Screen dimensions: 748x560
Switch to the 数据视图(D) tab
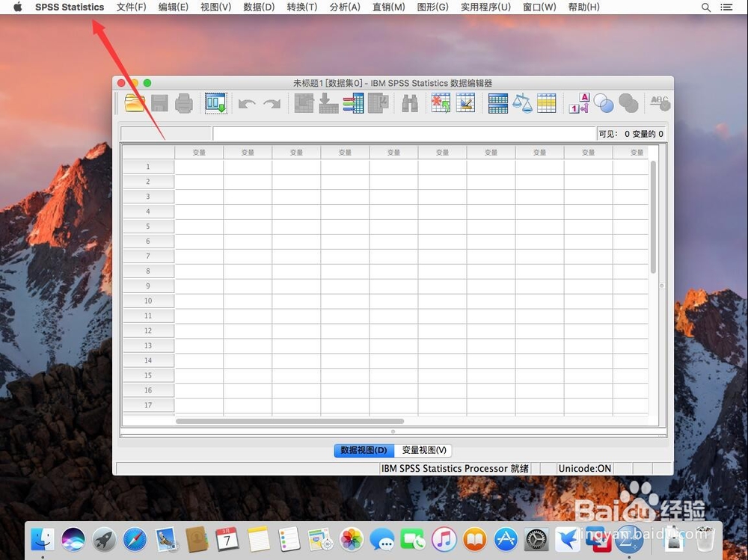[364, 450]
